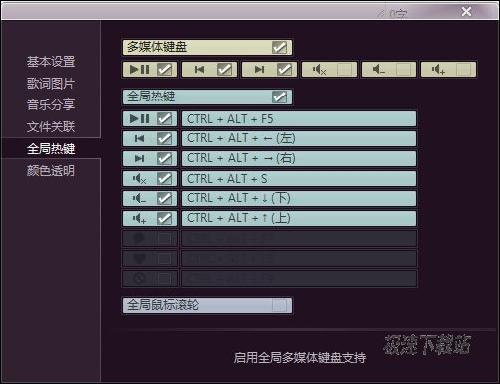
Task: Click play/pause icon in multimedia keyboard row
Action: point(140,70)
